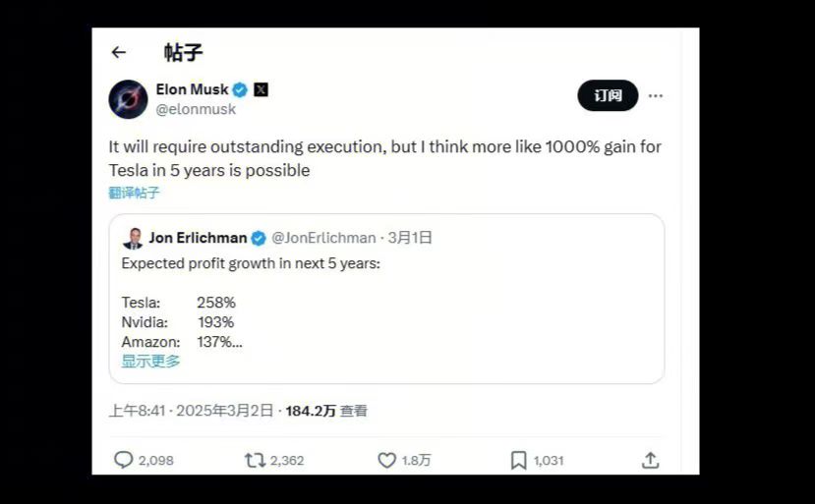
Task: Open Elon Musk's profile avatar
Action: point(129,99)
